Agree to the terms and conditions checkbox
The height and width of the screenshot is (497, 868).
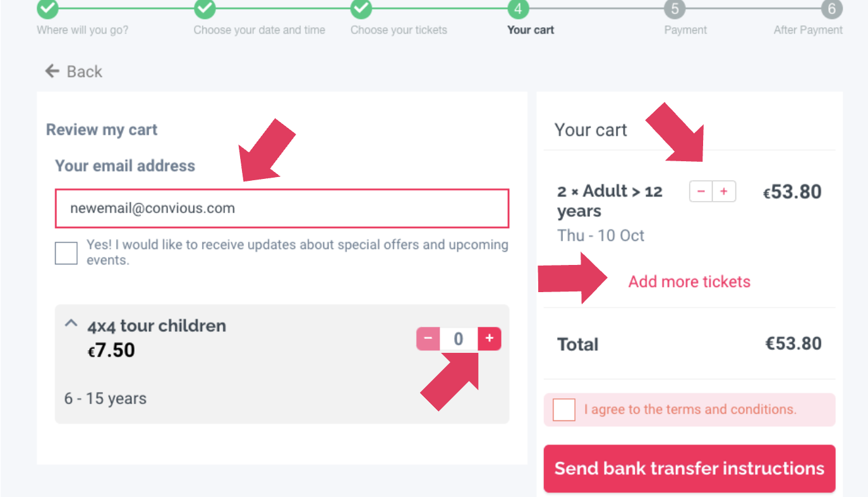[564, 410]
